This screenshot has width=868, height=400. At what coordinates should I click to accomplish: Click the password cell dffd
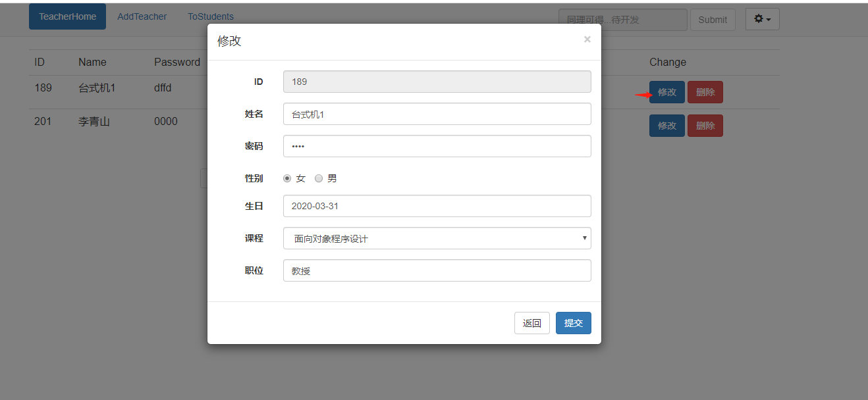coord(163,88)
